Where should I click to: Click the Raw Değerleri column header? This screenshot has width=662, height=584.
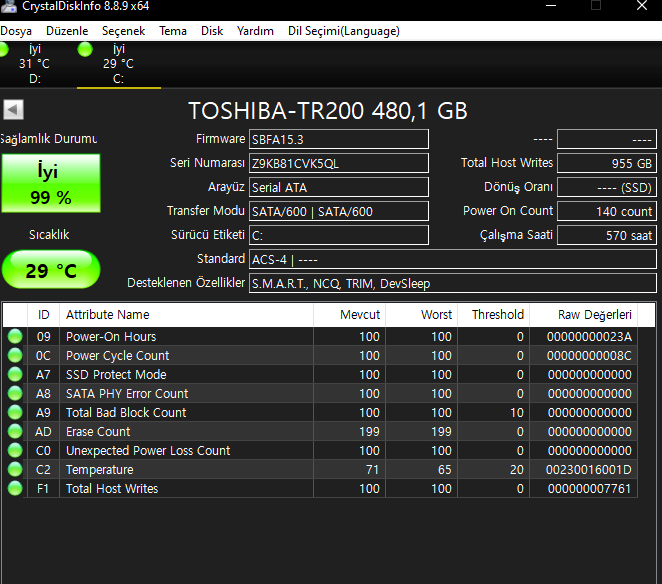tap(583, 315)
